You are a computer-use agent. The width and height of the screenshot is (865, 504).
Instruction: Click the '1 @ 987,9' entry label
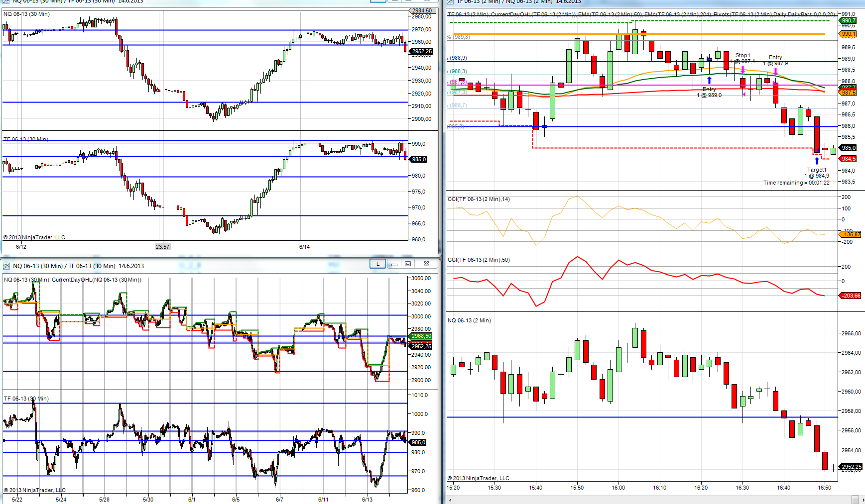[x=775, y=63]
